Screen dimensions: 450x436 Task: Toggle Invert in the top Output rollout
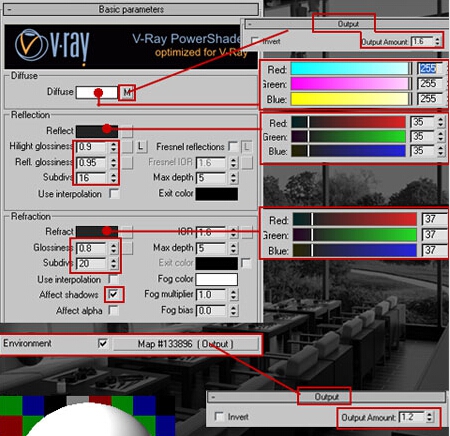pyautogui.click(x=255, y=42)
